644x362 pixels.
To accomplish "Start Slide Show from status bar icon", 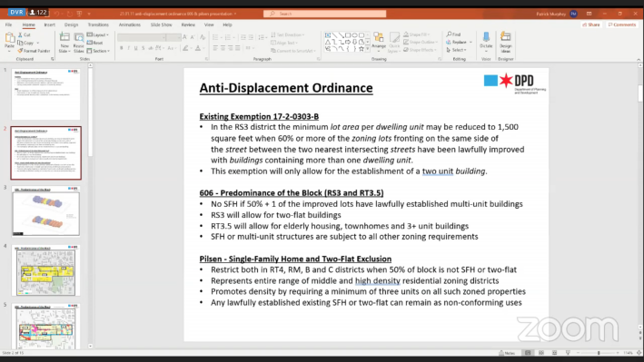I will coord(568,353).
